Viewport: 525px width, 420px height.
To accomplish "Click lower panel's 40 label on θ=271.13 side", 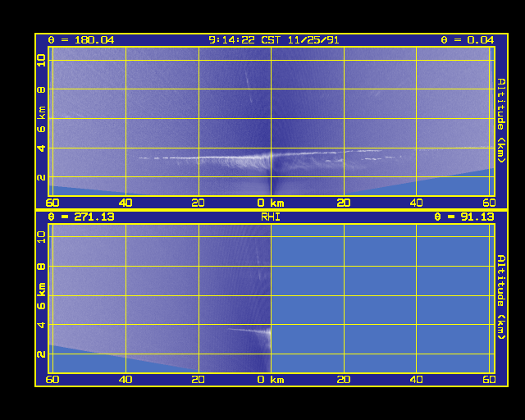I will click(x=126, y=380).
